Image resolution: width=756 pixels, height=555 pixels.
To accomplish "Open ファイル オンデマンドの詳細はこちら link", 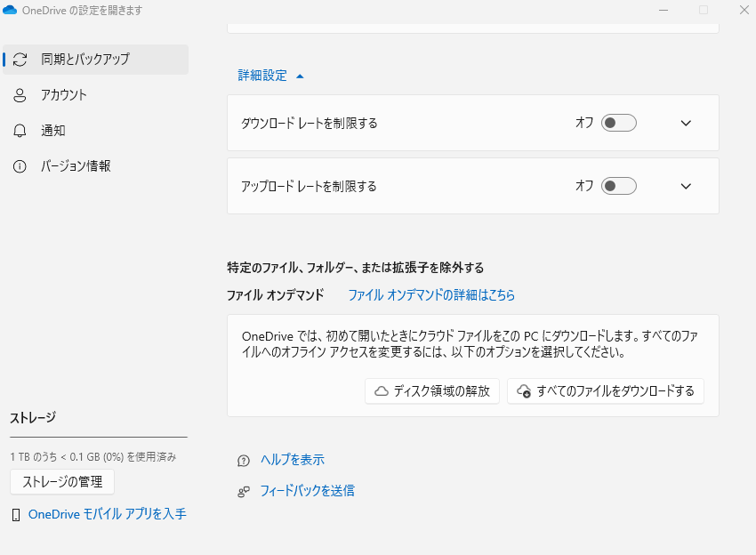I will (x=431, y=294).
